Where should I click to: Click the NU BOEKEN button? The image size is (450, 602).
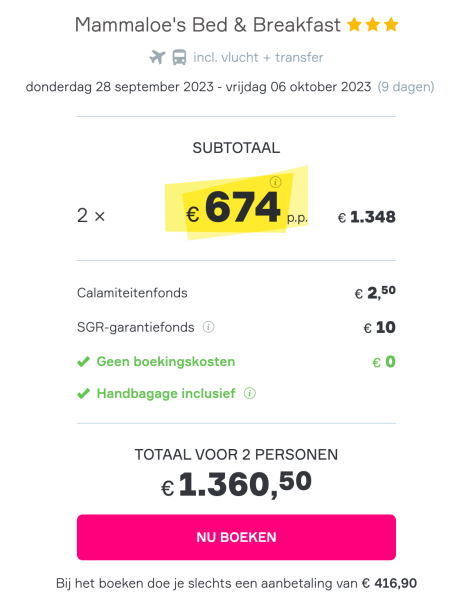pos(237,537)
